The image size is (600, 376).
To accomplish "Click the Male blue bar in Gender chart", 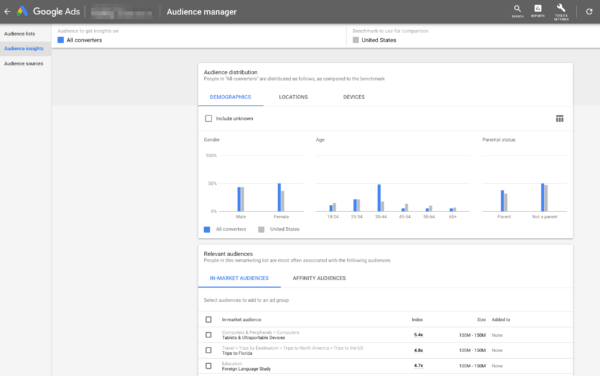I will [x=239, y=199].
